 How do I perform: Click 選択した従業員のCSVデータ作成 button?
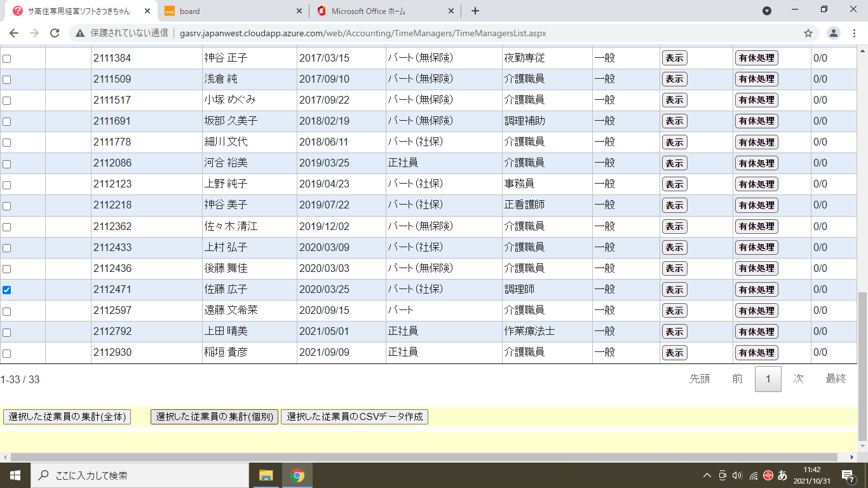click(x=355, y=417)
